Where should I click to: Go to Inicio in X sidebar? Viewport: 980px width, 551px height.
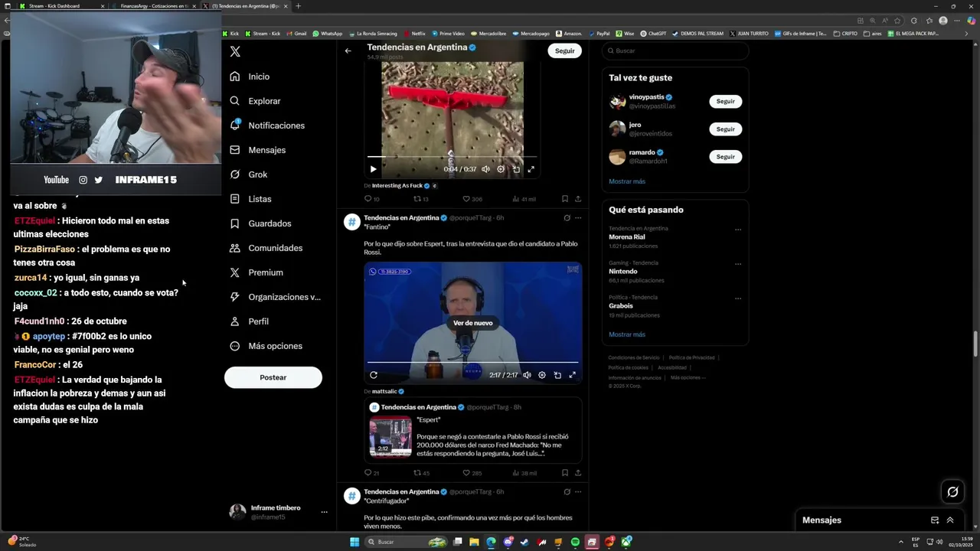pyautogui.click(x=250, y=77)
